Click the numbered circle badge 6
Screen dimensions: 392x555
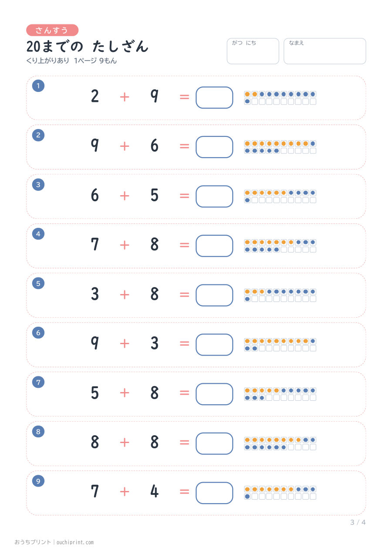(x=38, y=333)
